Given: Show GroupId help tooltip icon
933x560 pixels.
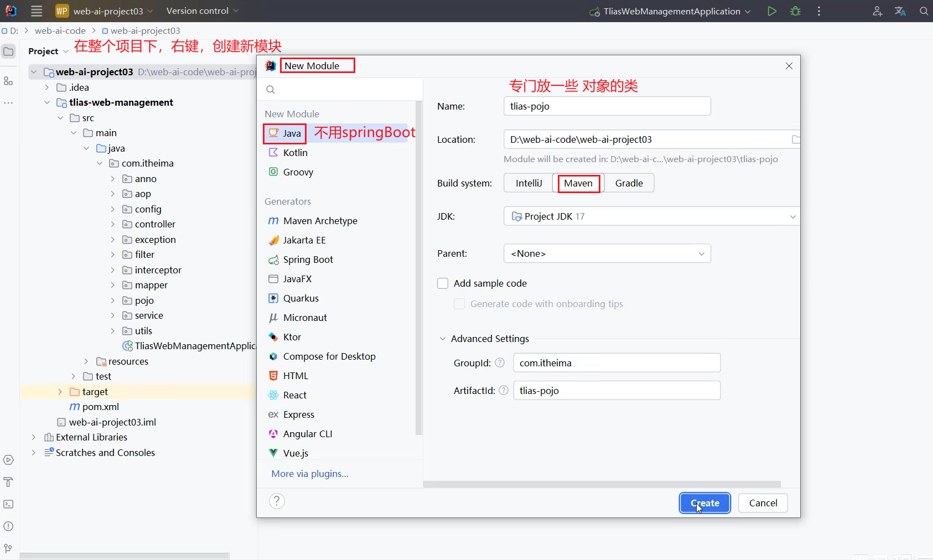Looking at the screenshot, I should pyautogui.click(x=500, y=362).
